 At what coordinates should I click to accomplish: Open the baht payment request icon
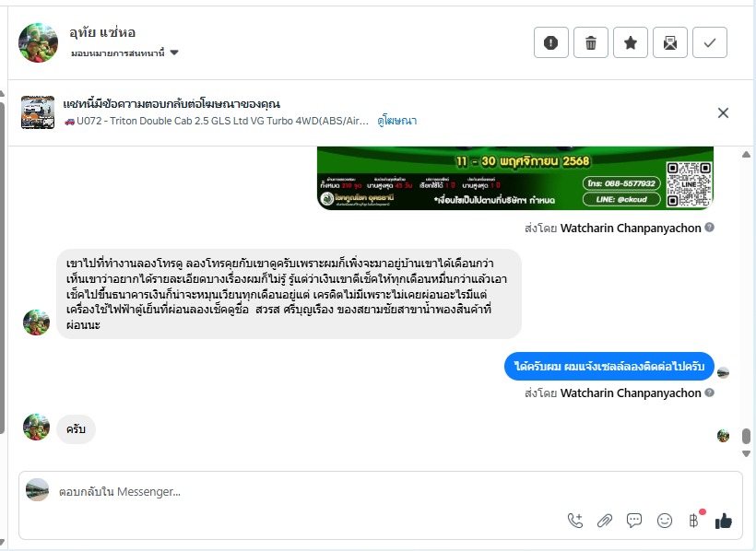[694, 521]
